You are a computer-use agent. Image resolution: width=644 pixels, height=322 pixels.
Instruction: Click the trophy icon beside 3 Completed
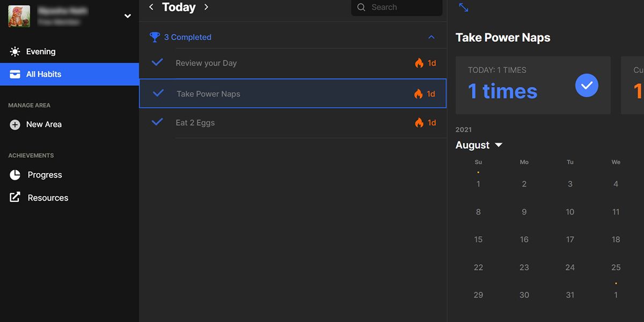(x=155, y=37)
